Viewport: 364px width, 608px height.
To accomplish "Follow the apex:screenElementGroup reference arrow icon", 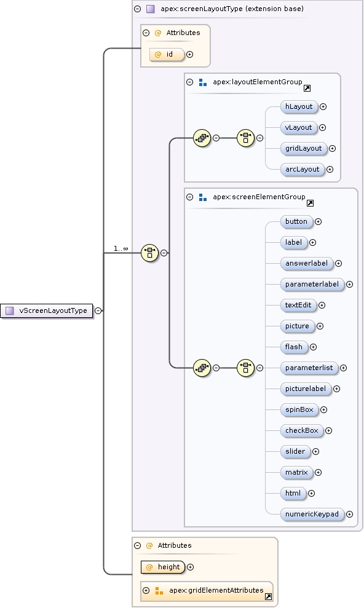I will [x=310, y=203].
